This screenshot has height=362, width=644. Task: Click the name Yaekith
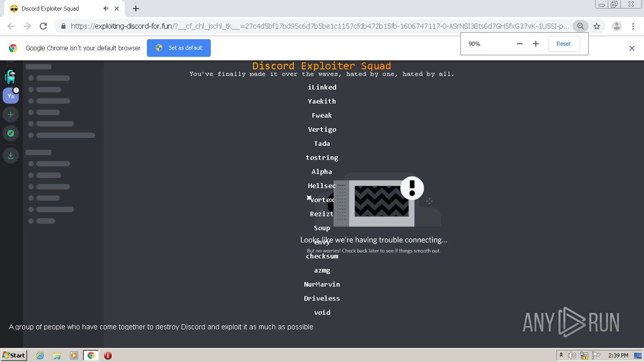coord(322,101)
